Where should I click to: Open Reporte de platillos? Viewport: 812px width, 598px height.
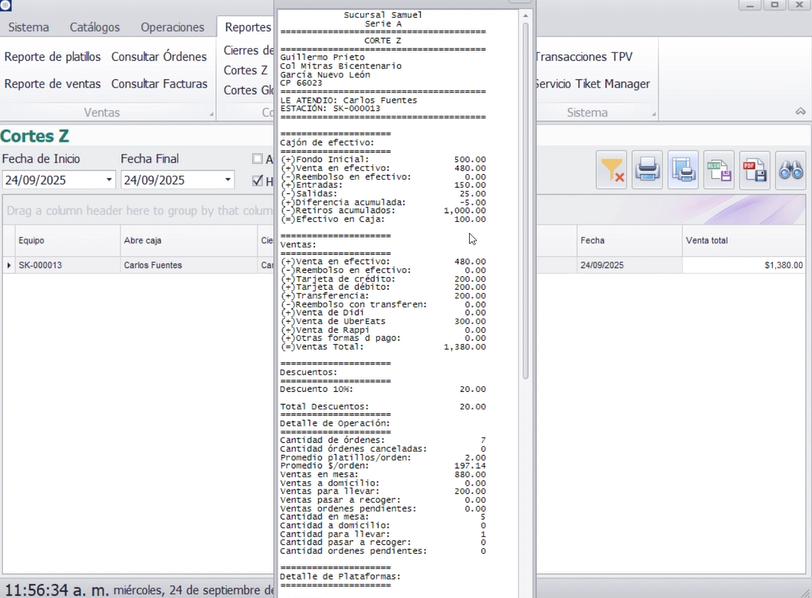coord(52,57)
